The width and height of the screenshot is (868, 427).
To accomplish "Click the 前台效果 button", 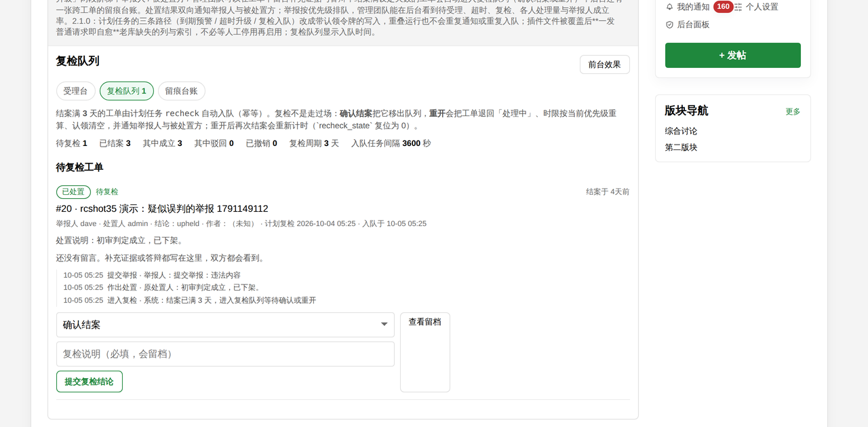I will coord(604,64).
